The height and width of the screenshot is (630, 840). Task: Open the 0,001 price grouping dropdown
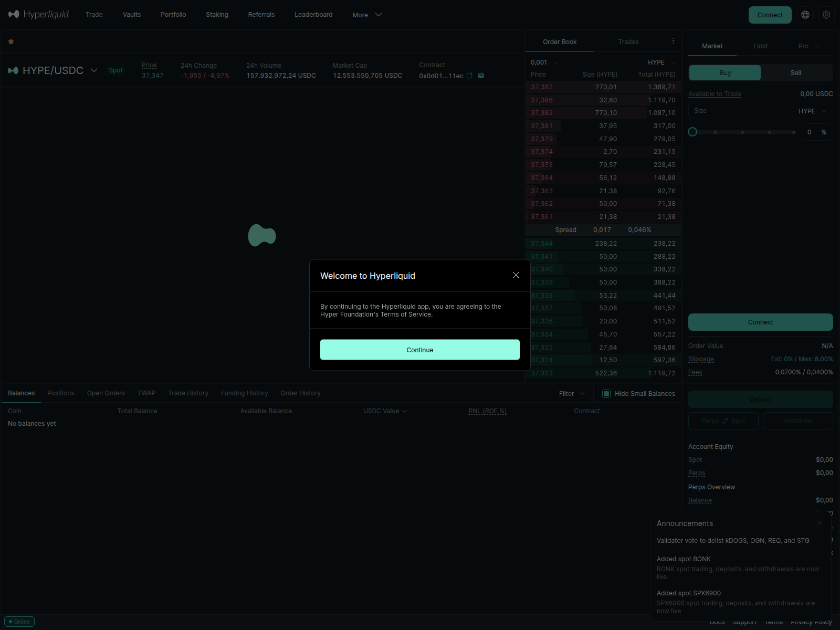click(x=544, y=62)
